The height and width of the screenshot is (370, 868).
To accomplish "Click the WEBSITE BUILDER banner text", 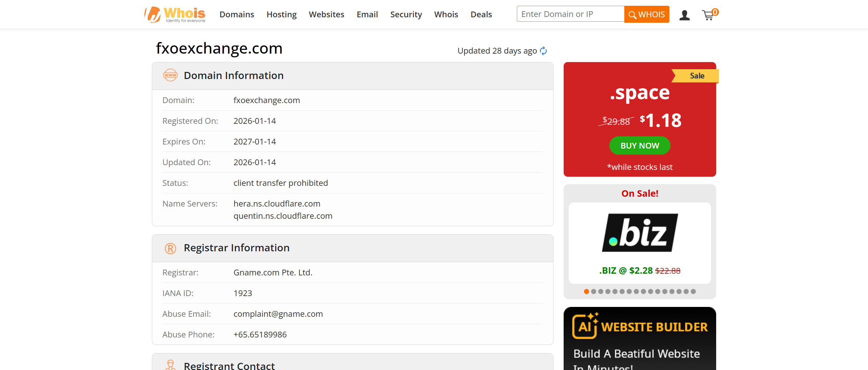I will (x=654, y=327).
